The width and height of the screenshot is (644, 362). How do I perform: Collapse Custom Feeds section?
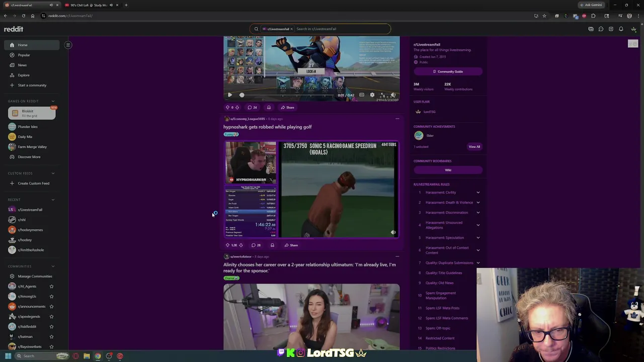pyautogui.click(x=53, y=173)
